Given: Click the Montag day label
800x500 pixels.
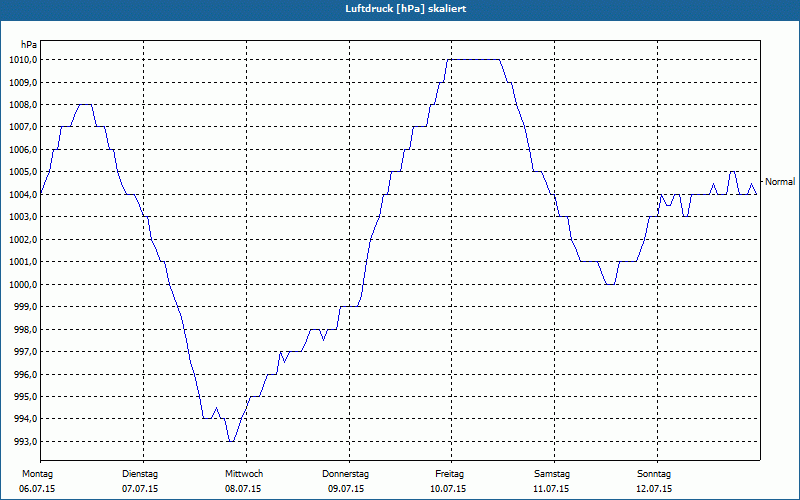Looking at the screenshot, I should pos(37,474).
